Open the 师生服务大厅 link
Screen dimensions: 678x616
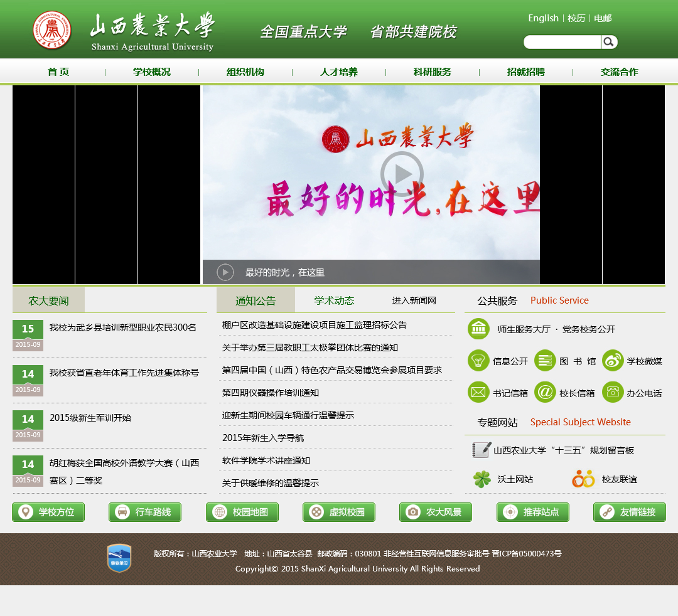pos(524,329)
